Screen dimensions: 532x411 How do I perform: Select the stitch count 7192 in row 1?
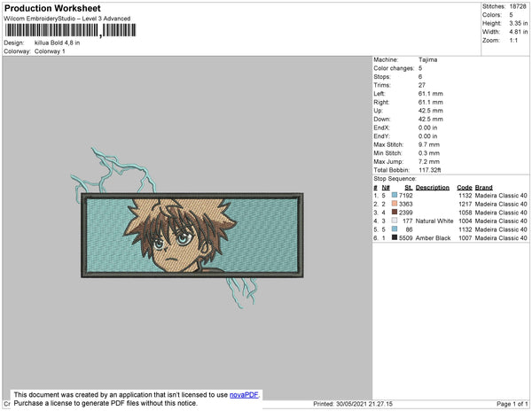tap(406, 196)
